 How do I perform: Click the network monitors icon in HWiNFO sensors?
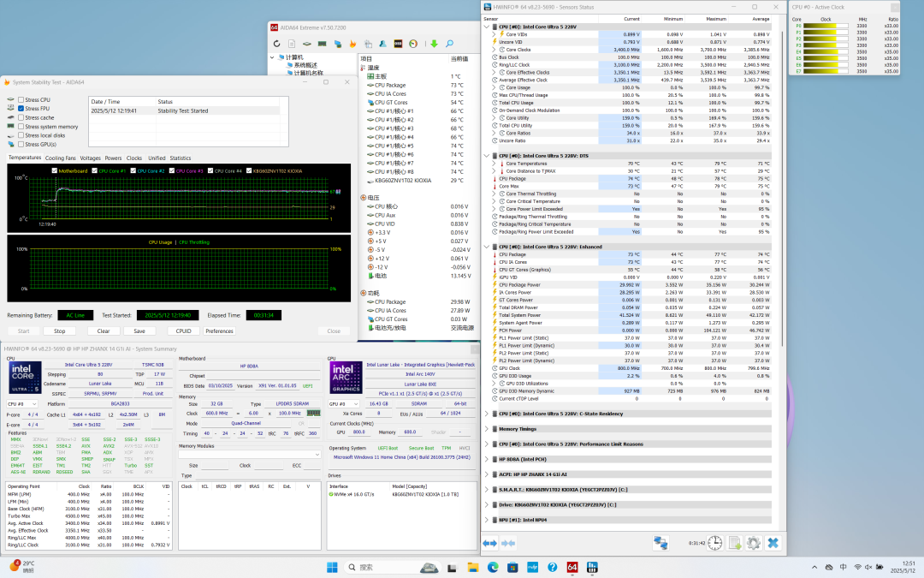coord(660,543)
